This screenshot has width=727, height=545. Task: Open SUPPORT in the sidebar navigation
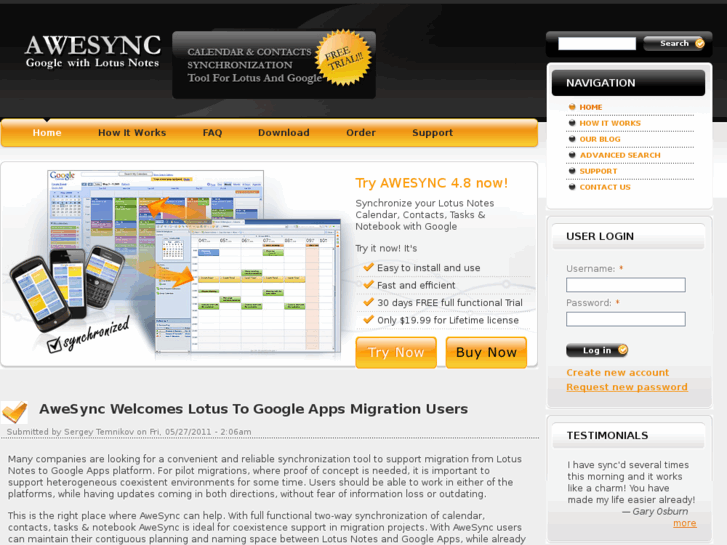coord(599,171)
